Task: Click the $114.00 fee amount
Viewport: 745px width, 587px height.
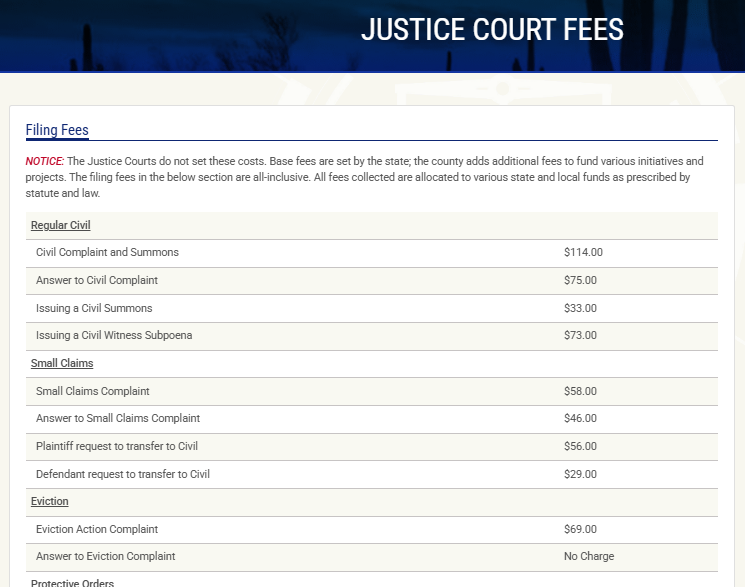Action: coord(583,252)
